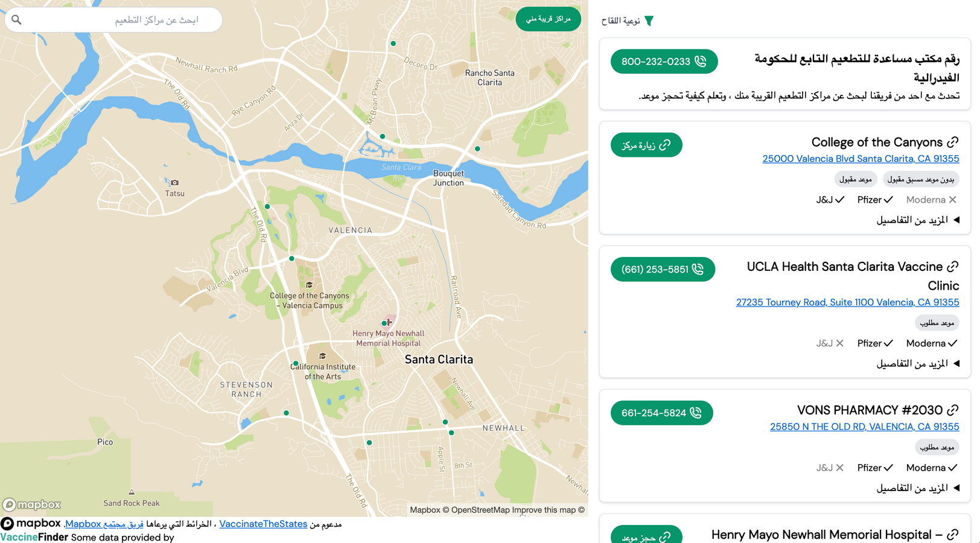980x543 pixels.
Task: Open the VaccinateTheStates link
Action: (x=263, y=524)
